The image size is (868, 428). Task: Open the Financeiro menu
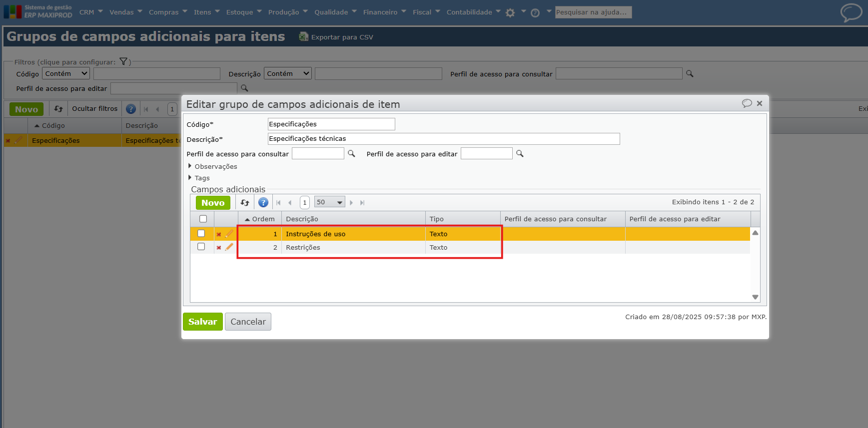385,12
